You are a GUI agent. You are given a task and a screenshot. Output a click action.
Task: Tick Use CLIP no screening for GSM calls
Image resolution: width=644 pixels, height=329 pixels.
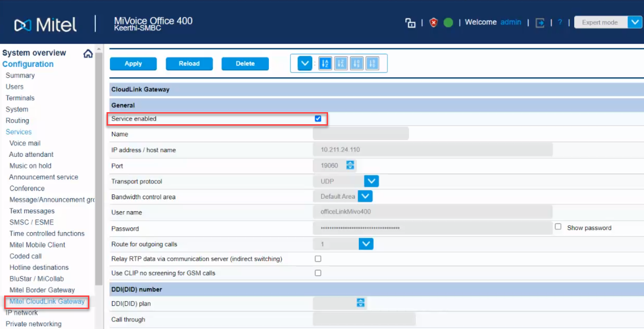(x=318, y=273)
